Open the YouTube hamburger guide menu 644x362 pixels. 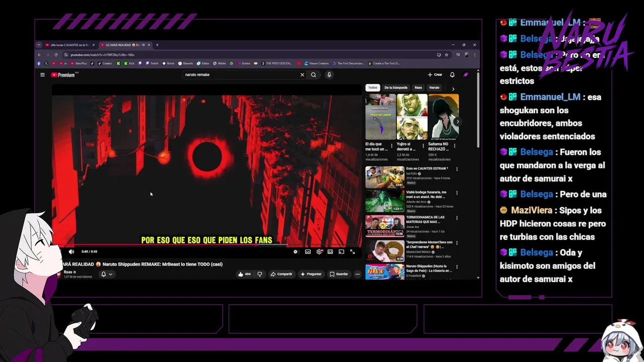coord(42,75)
